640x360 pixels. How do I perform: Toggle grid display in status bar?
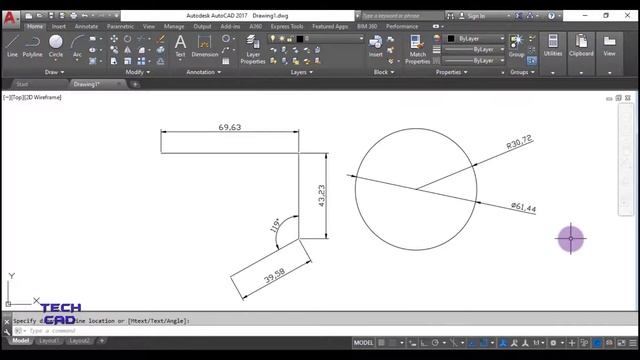[x=381, y=343]
